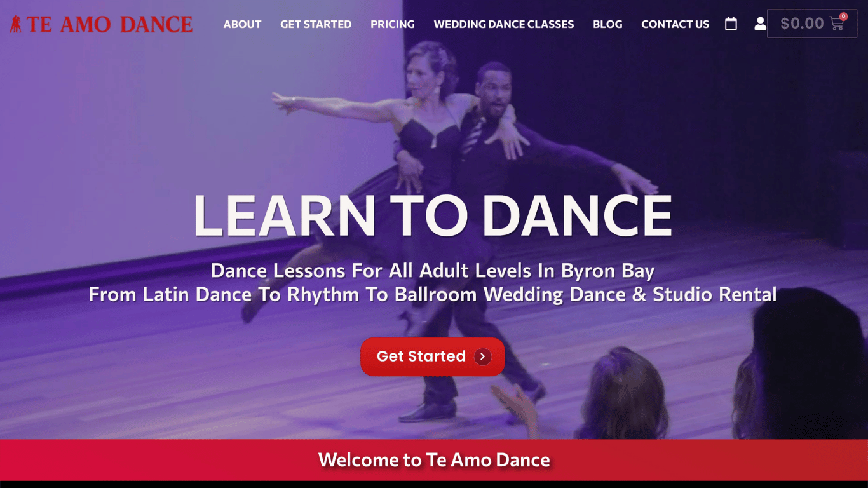This screenshot has width=868, height=488.
Task: Open the shopping cart icon
Action: [837, 24]
